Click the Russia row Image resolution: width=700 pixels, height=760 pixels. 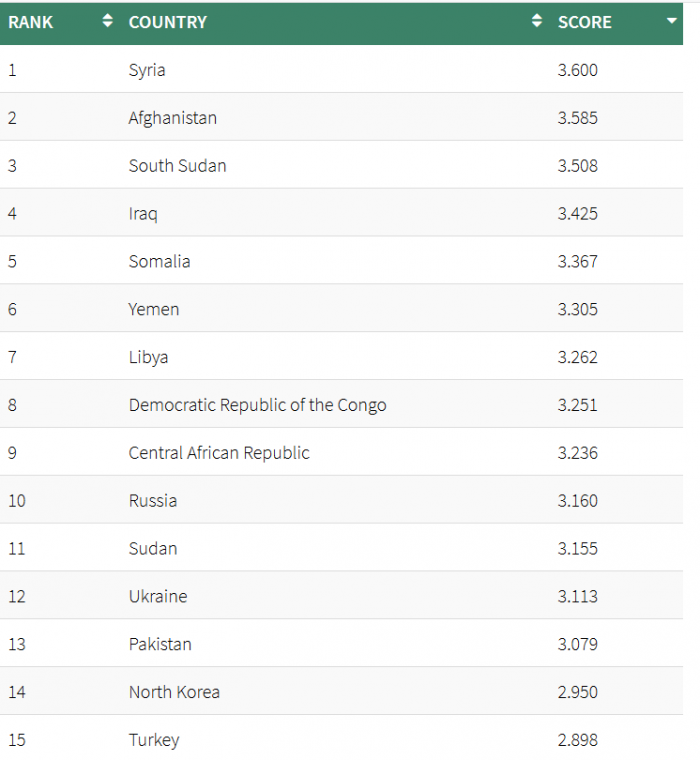341,501
